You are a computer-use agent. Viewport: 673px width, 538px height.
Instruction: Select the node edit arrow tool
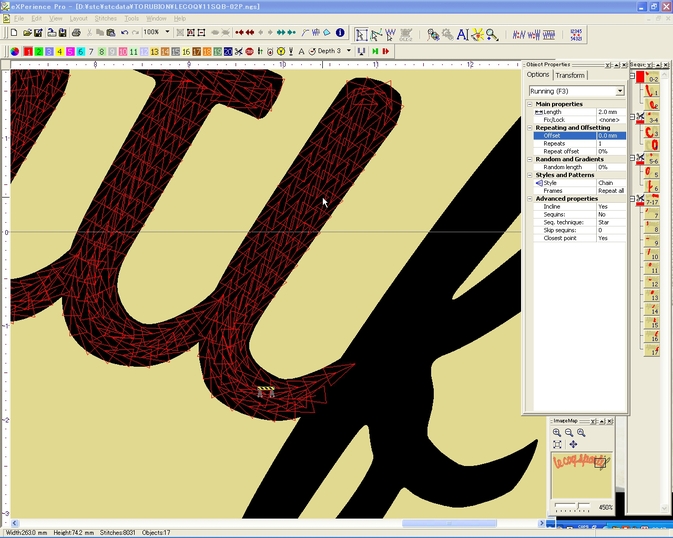pyautogui.click(x=376, y=35)
